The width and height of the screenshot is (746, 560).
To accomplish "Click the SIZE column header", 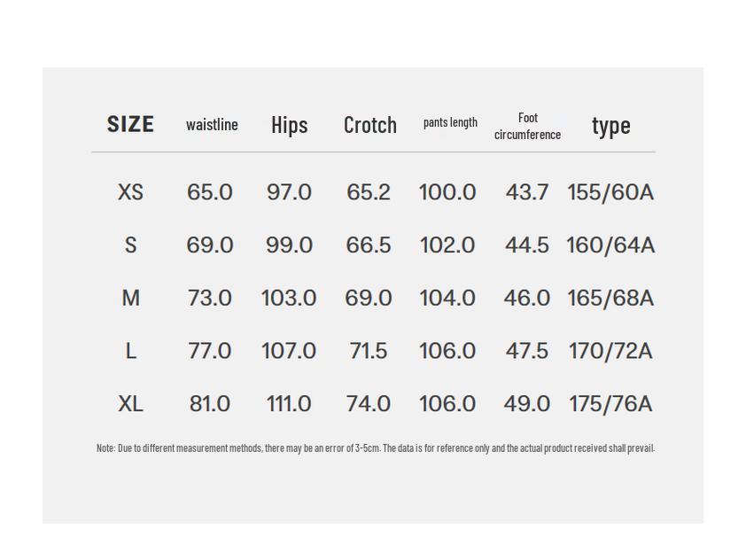I will click(x=130, y=124).
